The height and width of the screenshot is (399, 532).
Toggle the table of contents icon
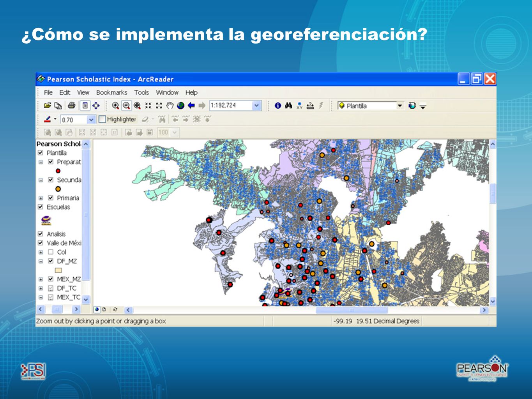85,105
